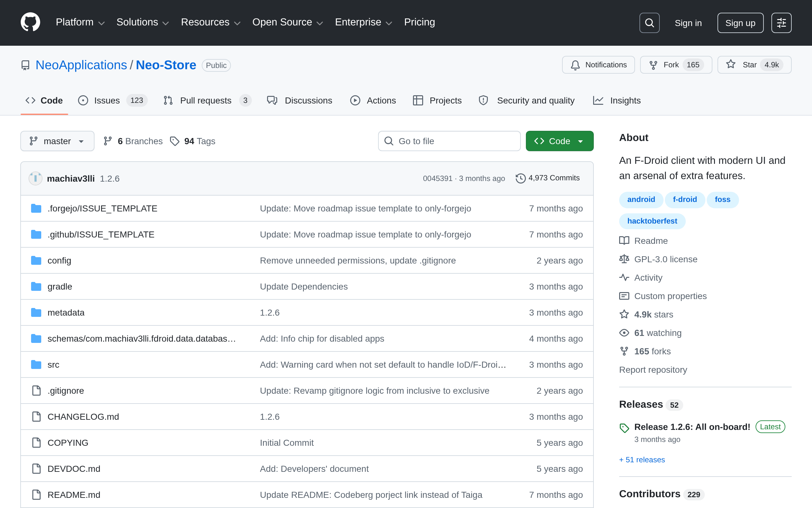
Task: Open the Security and quality tab
Action: tap(527, 100)
